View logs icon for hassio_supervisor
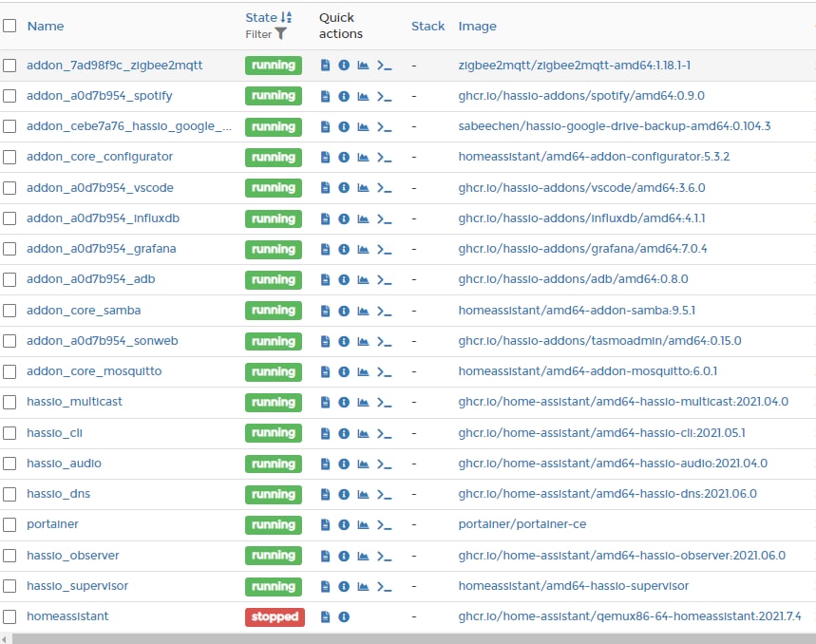This screenshot has height=644, width=816. point(325,586)
